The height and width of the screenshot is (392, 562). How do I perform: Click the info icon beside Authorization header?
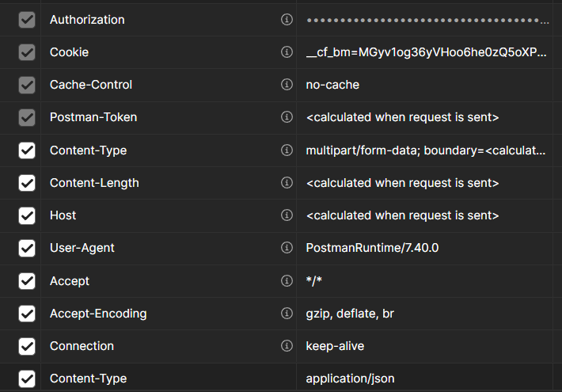(287, 20)
